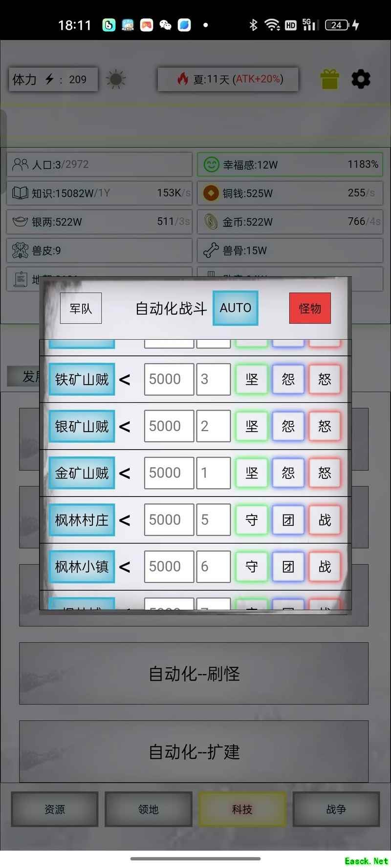The image size is (391, 868).
Task: Tap the population people icon
Action: 20,165
